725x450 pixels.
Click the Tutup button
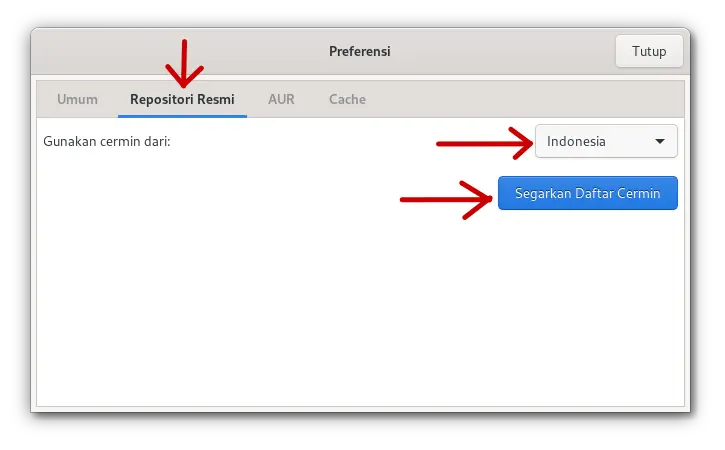coord(649,51)
